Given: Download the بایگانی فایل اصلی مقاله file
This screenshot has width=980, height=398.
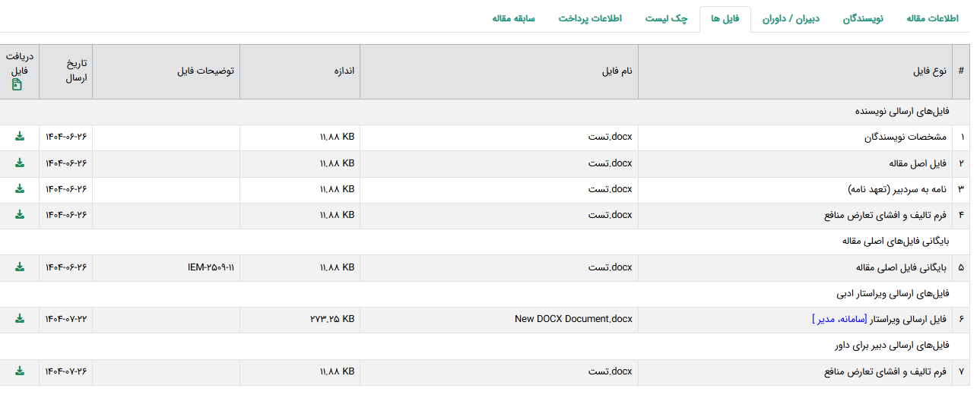Looking at the screenshot, I should pos(20,267).
